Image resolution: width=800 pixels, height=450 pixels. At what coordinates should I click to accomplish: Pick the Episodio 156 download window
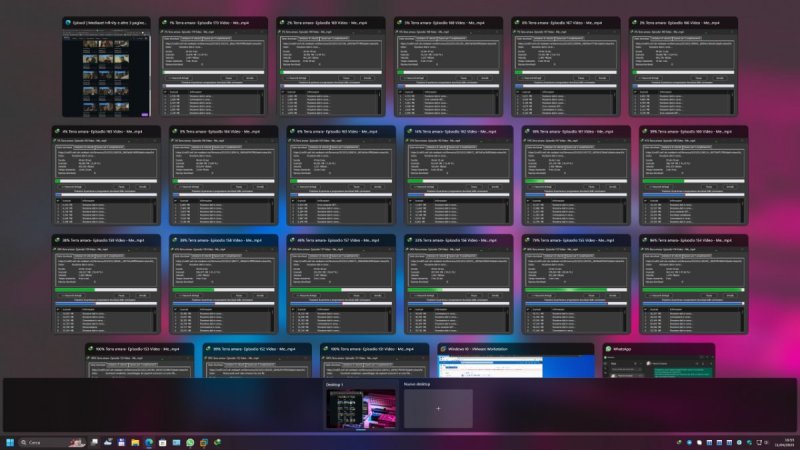click(x=459, y=285)
